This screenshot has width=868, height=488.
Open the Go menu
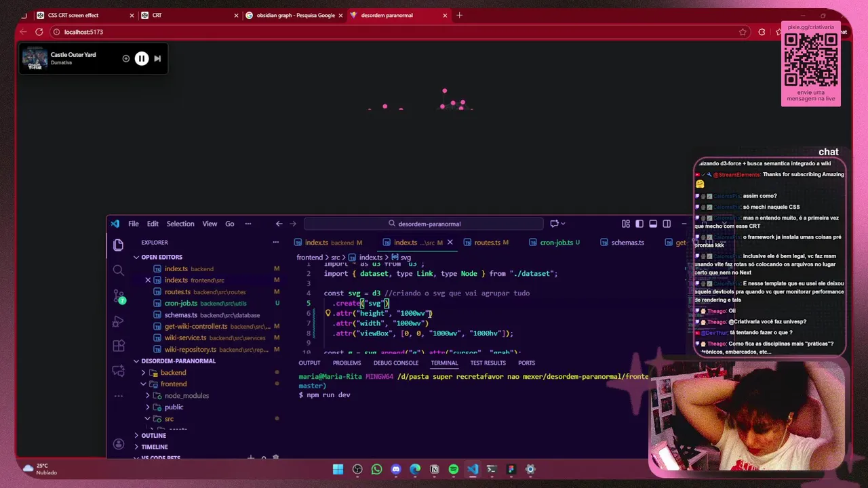point(230,224)
